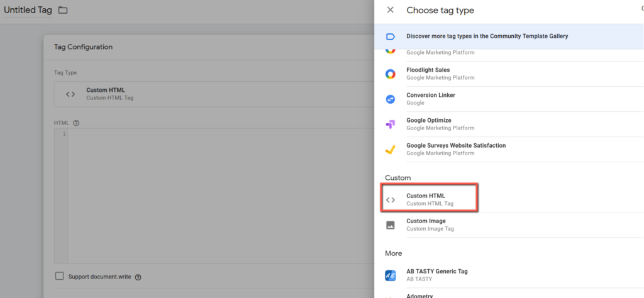
Task: Choose the Google Optimize icon
Action: pyautogui.click(x=391, y=124)
